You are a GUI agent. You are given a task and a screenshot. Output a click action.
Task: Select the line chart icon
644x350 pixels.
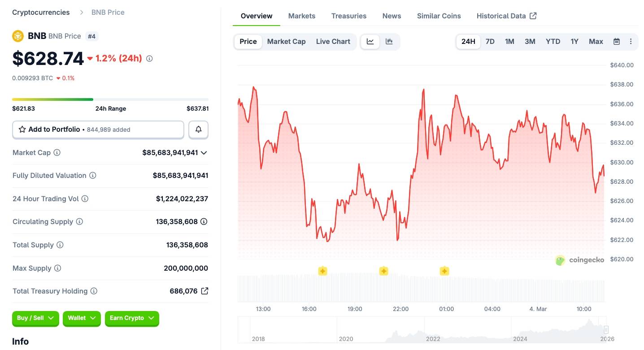point(370,41)
